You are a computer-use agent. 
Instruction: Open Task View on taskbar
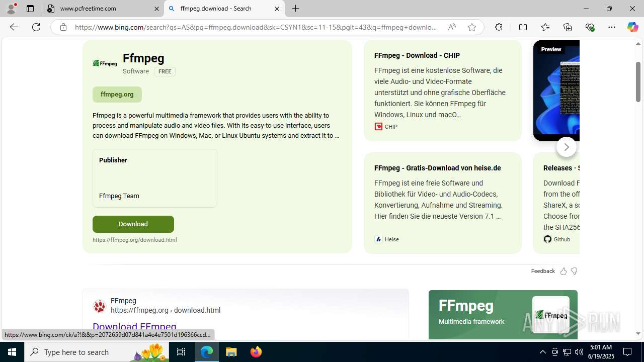tap(181, 352)
